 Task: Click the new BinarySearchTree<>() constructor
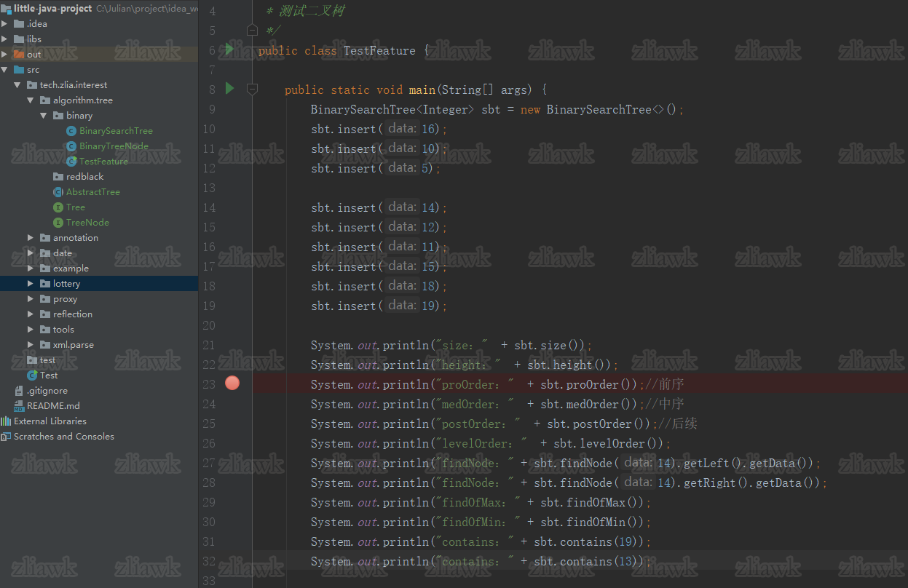point(599,109)
